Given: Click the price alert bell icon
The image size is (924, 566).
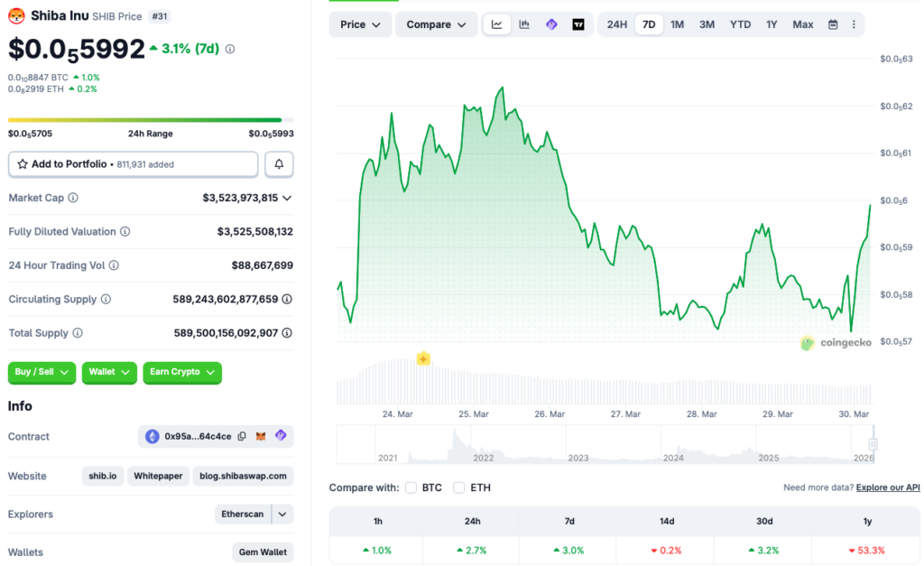Looking at the screenshot, I should (x=279, y=164).
